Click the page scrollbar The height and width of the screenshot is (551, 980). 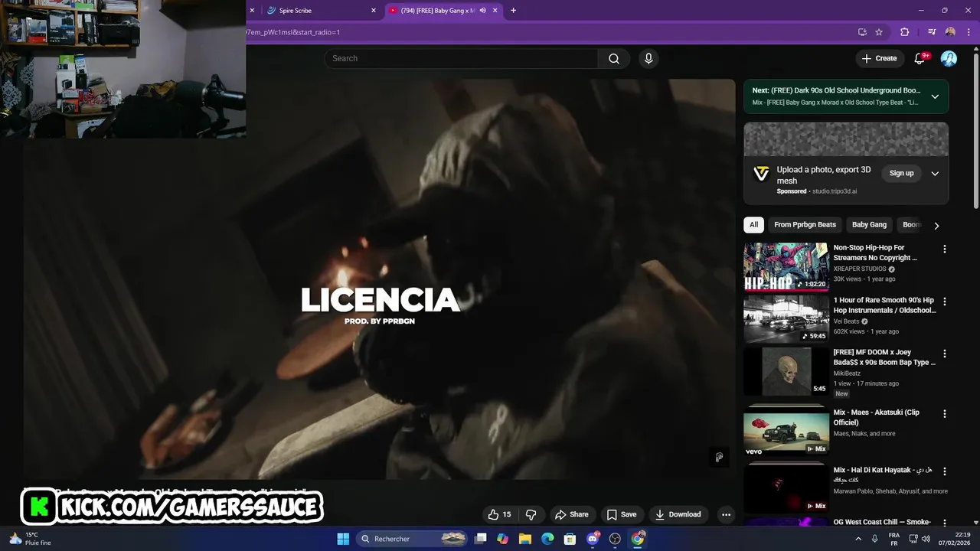pyautogui.click(x=976, y=130)
